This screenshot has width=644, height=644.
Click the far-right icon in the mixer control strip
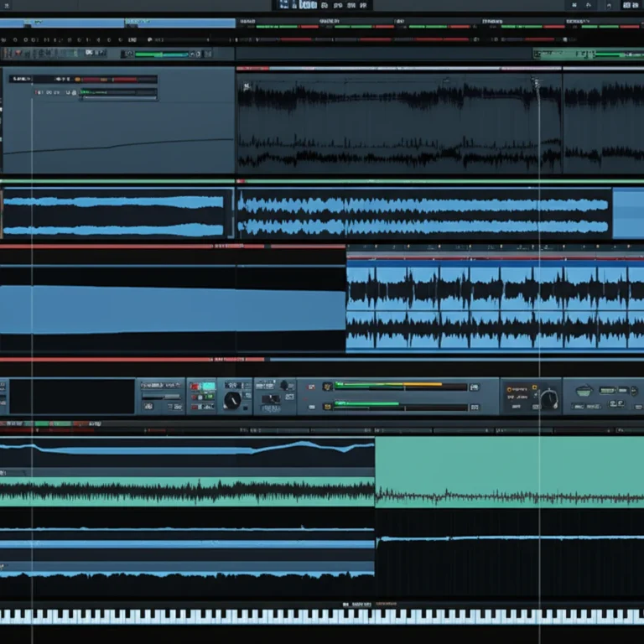pyautogui.click(x=629, y=391)
